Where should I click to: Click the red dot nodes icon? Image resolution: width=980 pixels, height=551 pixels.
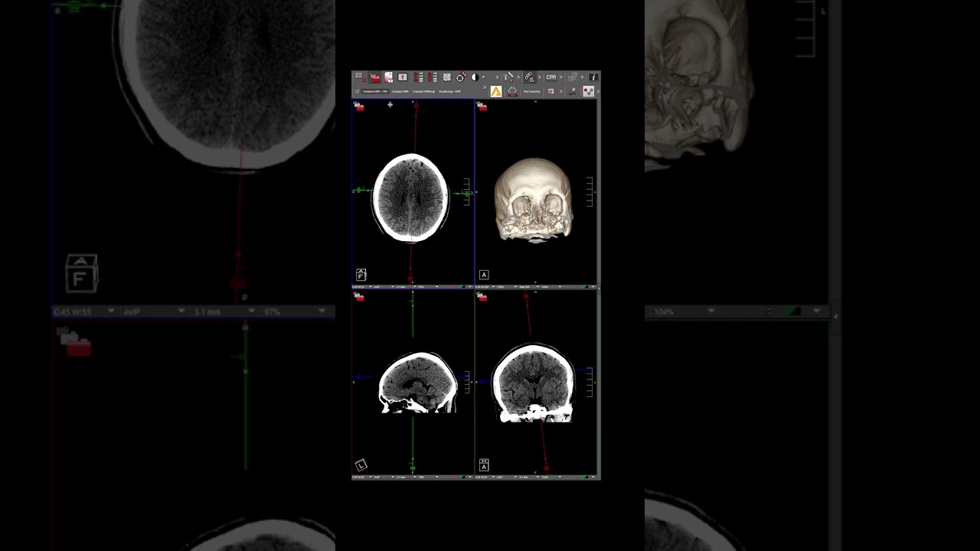pyautogui.click(x=588, y=92)
